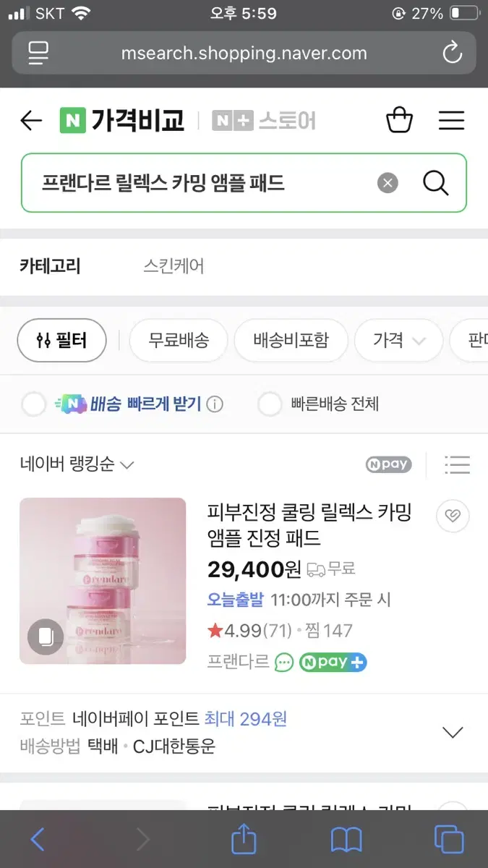Expand the 가격 filter dropdown
The height and width of the screenshot is (868, 488).
click(398, 340)
